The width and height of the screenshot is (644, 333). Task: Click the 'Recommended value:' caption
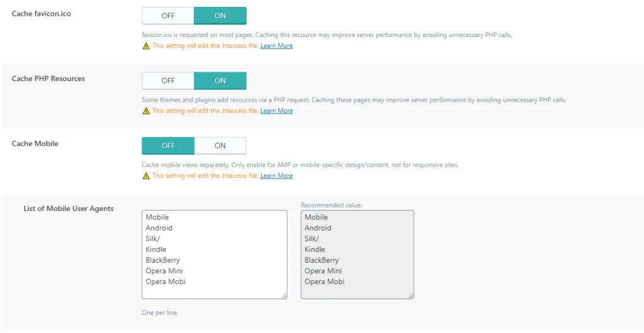(331, 205)
